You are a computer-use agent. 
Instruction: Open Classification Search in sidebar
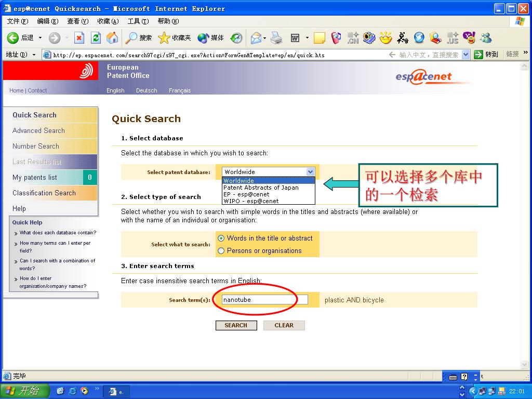[44, 193]
